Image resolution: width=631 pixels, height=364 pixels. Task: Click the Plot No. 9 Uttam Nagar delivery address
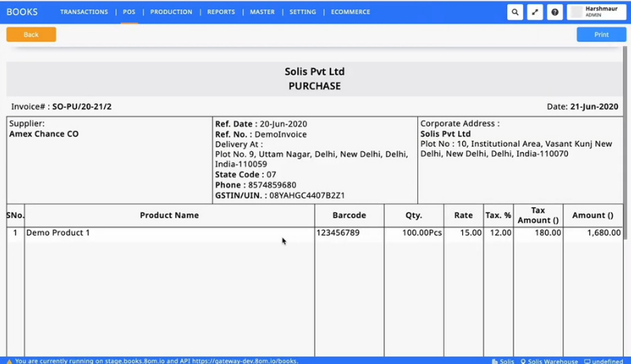tap(312, 159)
